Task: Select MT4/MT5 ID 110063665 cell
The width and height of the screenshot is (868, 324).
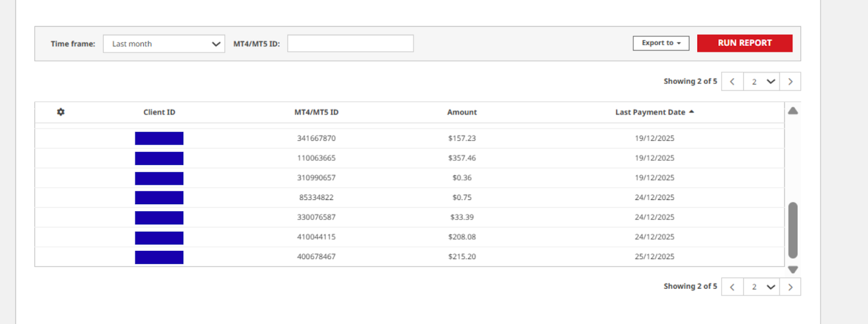Action: (316, 158)
